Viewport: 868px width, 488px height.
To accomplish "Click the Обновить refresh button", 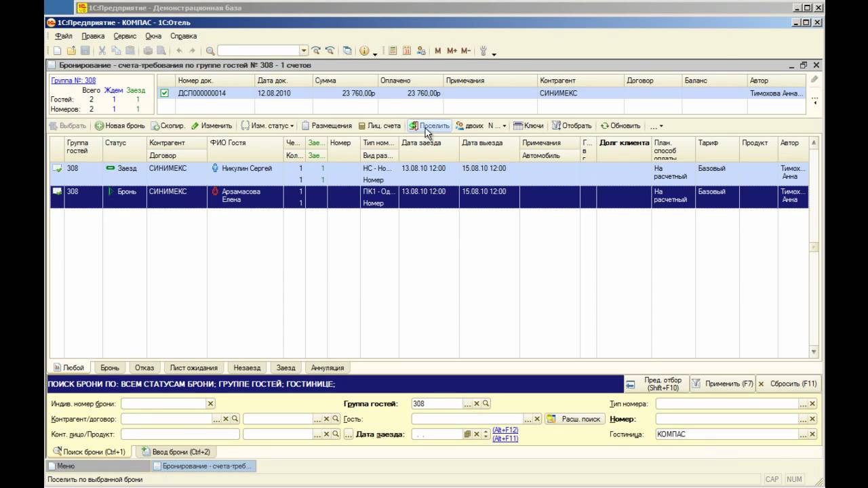I will tap(620, 126).
